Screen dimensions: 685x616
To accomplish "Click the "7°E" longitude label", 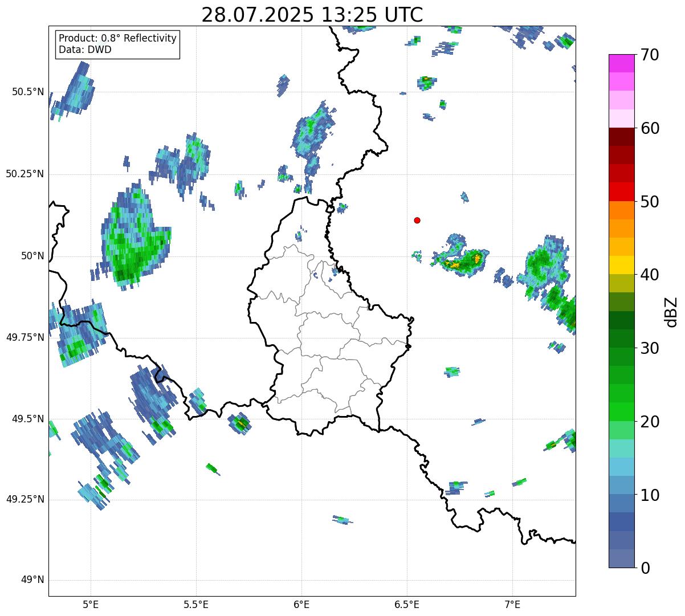I will pyautogui.click(x=512, y=604).
